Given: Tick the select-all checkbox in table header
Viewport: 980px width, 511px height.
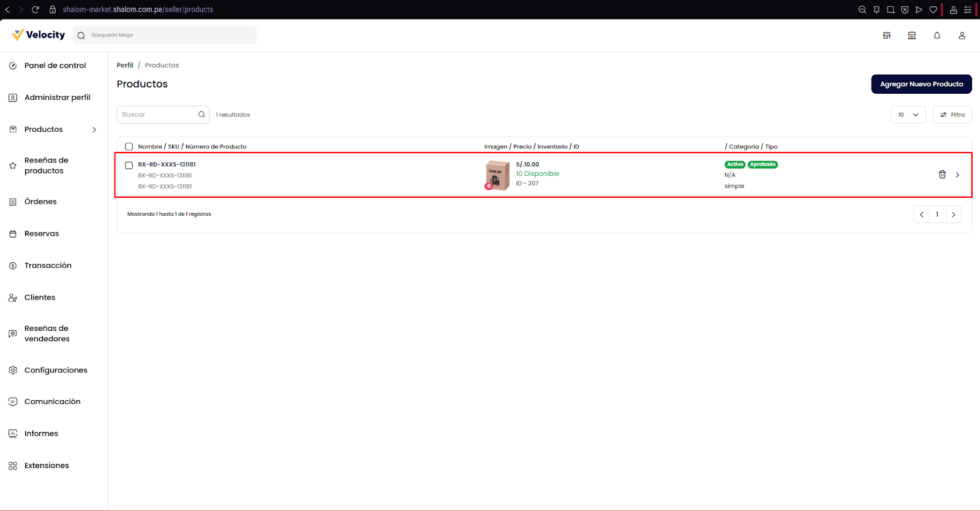Looking at the screenshot, I should [x=129, y=146].
